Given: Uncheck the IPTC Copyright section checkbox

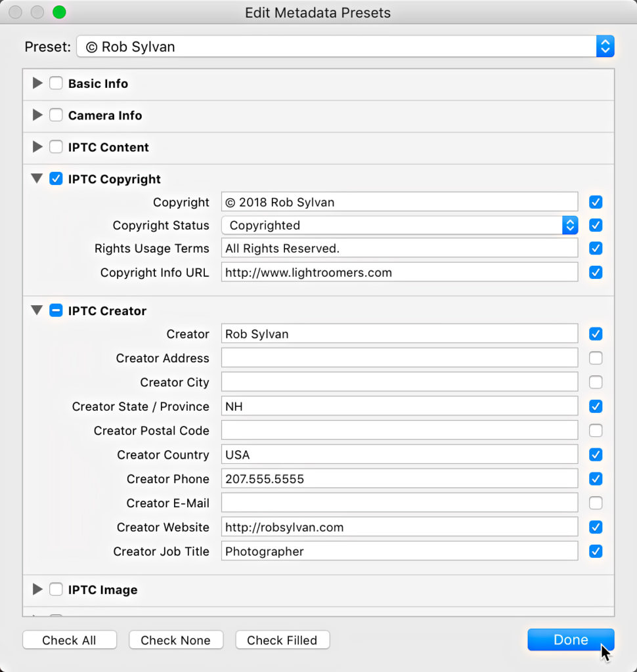Looking at the screenshot, I should 56,178.
